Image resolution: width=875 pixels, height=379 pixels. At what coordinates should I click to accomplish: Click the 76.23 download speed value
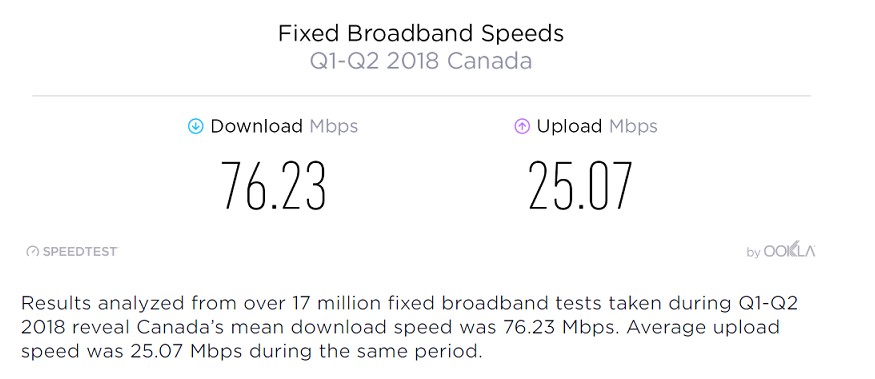tap(273, 185)
